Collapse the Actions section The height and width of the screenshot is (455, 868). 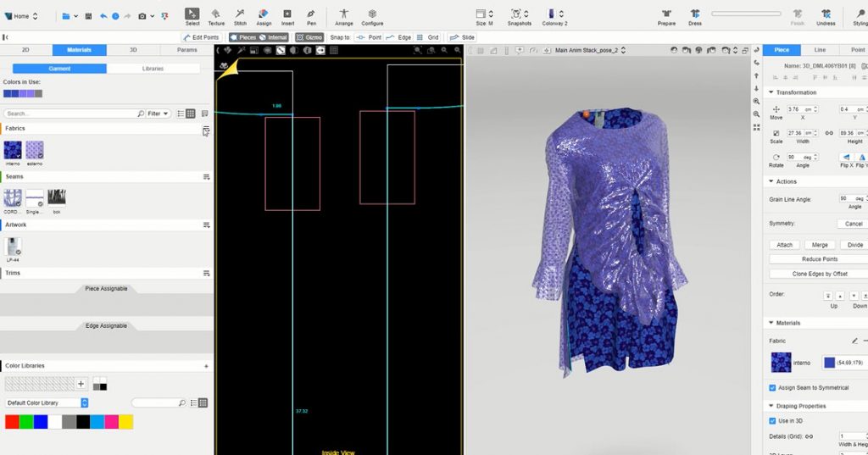coord(771,181)
